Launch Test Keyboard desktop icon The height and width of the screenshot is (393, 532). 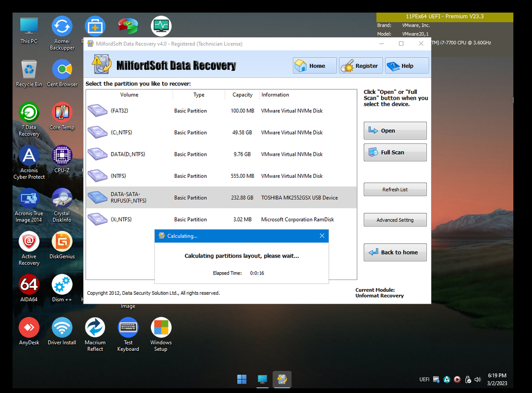coord(128,335)
